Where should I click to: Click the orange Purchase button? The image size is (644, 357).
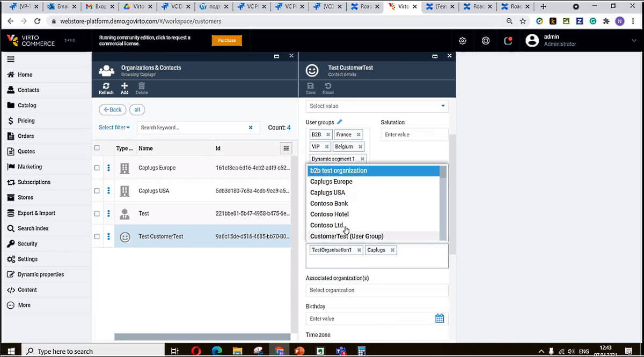[x=226, y=41]
